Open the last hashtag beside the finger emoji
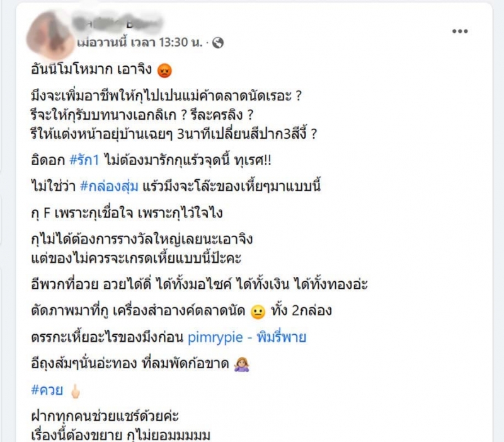This screenshot has width=504, height=442. click(47, 390)
